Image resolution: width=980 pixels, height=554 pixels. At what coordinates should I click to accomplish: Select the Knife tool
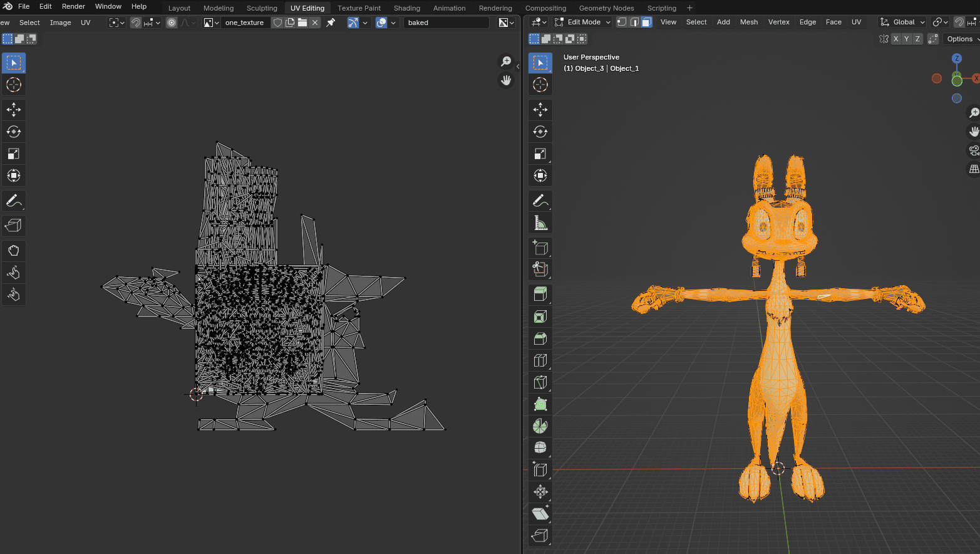[x=540, y=382]
